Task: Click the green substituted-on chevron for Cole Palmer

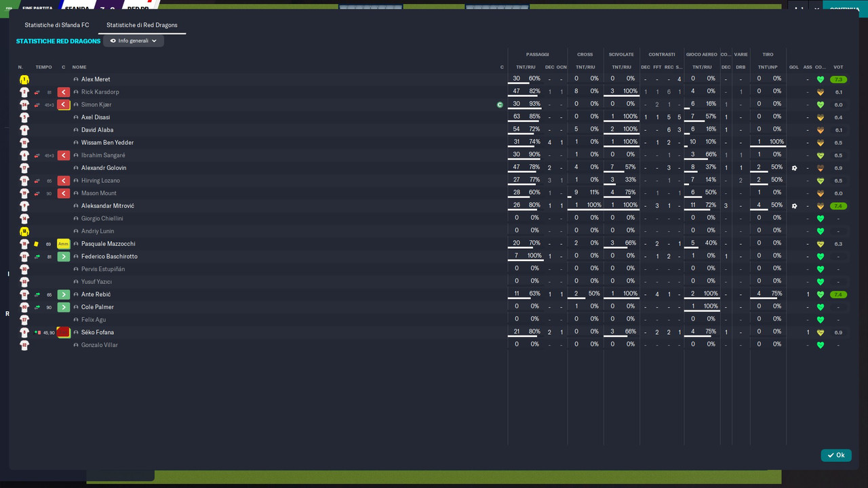Action: point(63,307)
